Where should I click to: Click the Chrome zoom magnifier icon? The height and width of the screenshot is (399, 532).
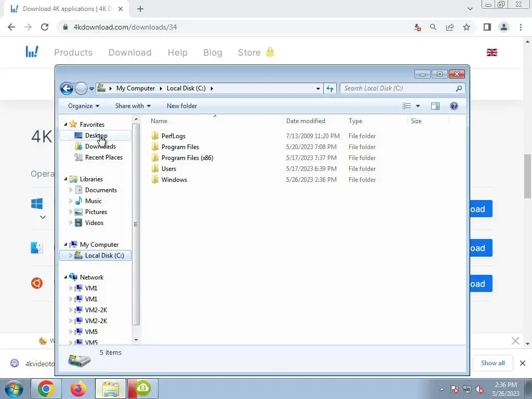tap(433, 27)
